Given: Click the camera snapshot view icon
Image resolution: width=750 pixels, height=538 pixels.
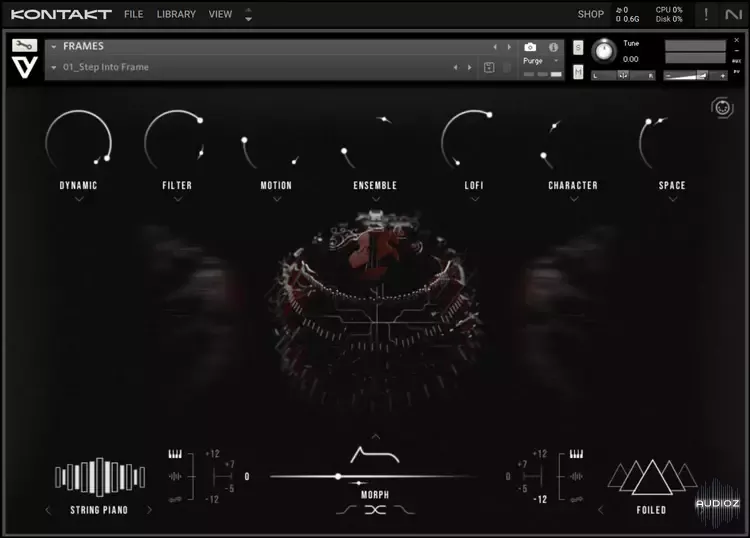Looking at the screenshot, I should coord(530,47).
